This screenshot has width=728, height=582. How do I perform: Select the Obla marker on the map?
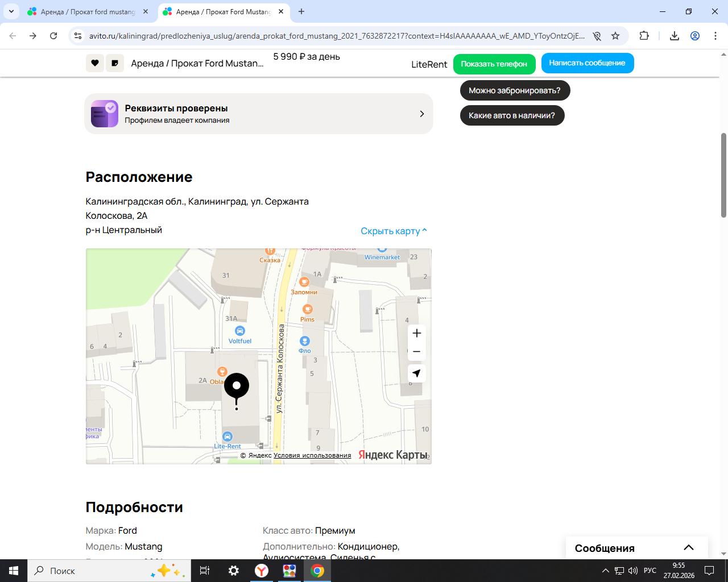tap(222, 372)
